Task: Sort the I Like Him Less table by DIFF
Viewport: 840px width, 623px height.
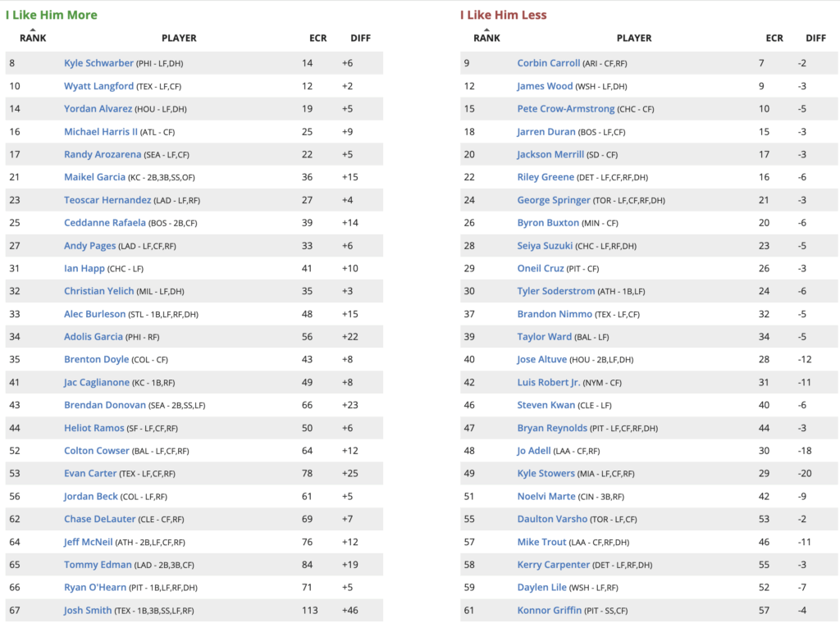Action: [x=815, y=38]
